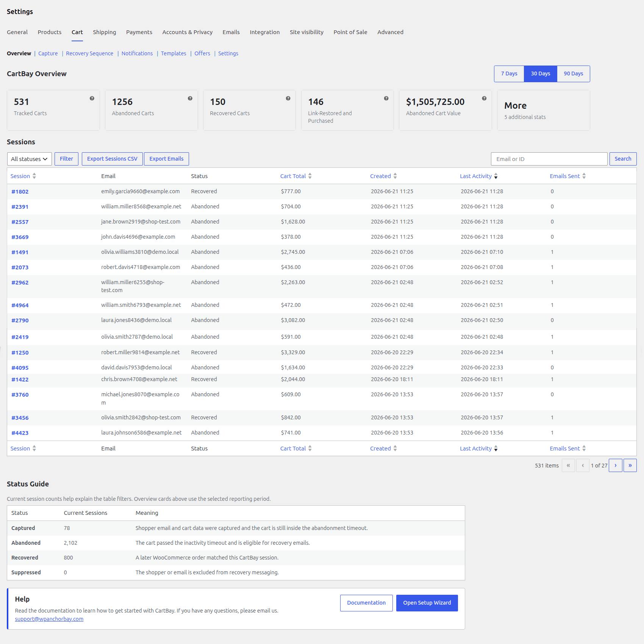Sort by Session in table footer
This screenshot has width=644, height=644.
(x=23, y=449)
